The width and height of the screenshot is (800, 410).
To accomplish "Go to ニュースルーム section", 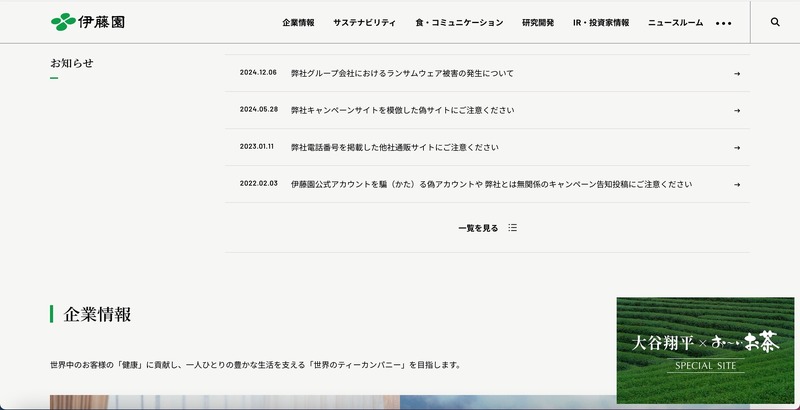I will point(675,22).
